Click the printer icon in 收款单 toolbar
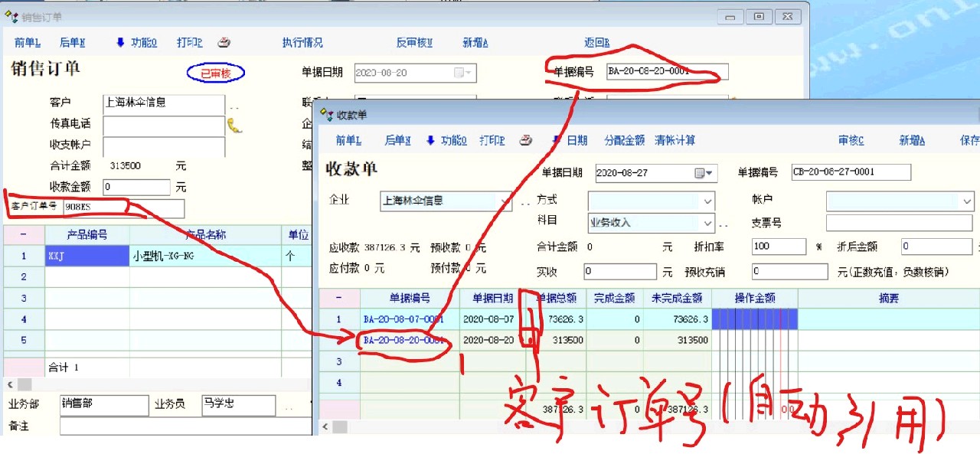This screenshot has height=454, width=980. coord(526,140)
